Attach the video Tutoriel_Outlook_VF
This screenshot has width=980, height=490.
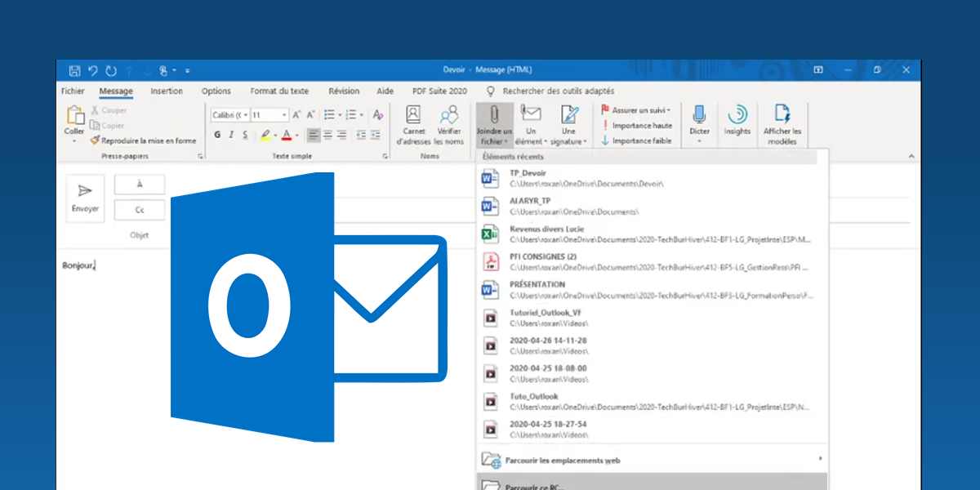(652, 318)
